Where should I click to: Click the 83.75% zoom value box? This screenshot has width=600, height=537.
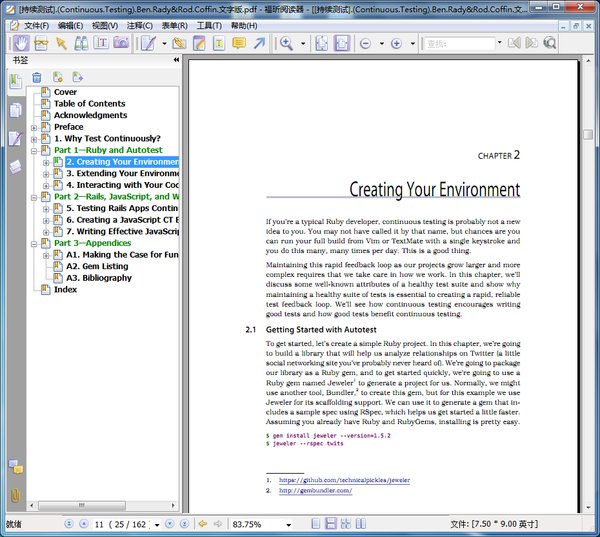(256, 524)
